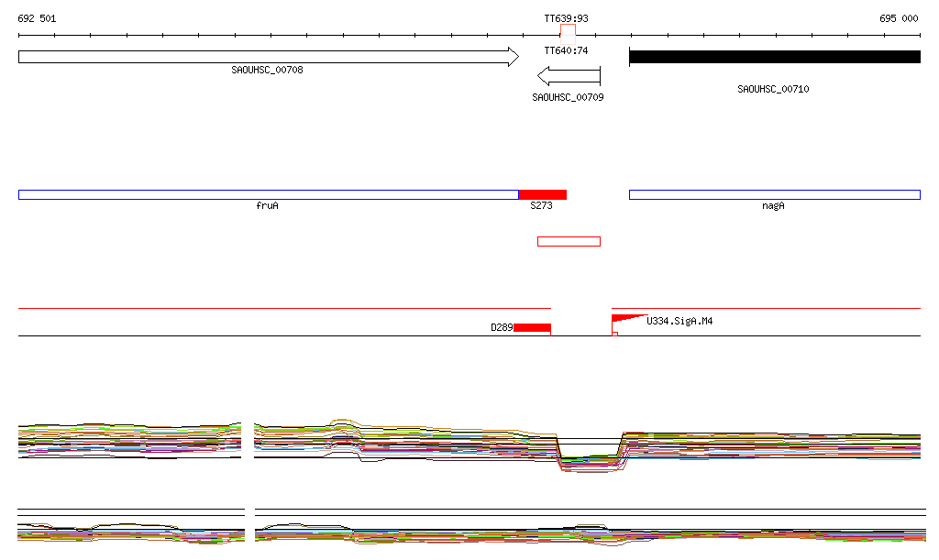
Task: Select the U334.SigA.M4 text label
Action: pos(679,322)
